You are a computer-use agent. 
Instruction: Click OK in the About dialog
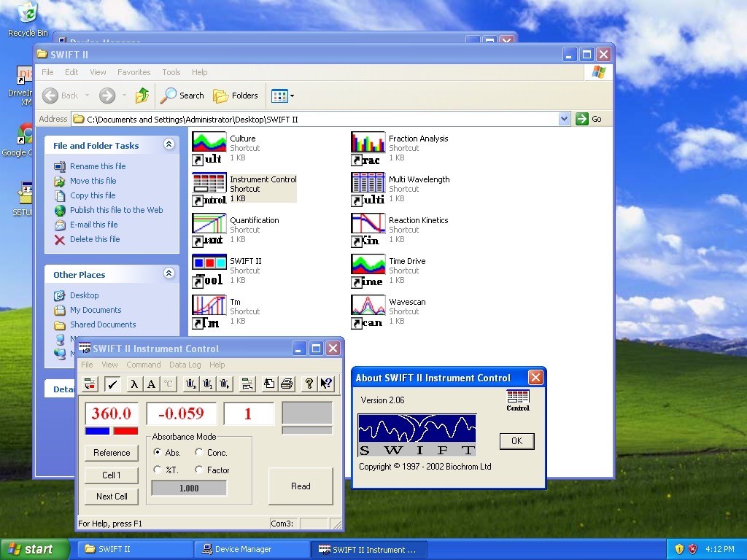(516, 440)
